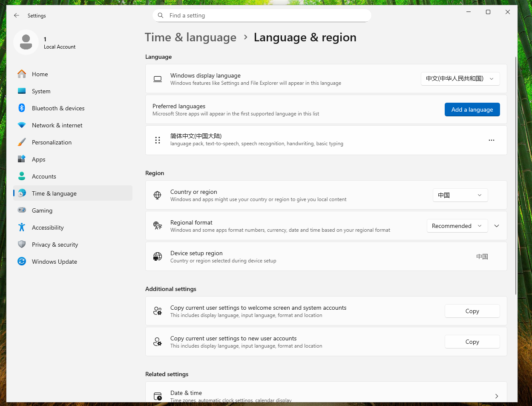Viewport: 532px width, 406px height.
Task: Click the back arrow in Settings
Action: point(17,15)
